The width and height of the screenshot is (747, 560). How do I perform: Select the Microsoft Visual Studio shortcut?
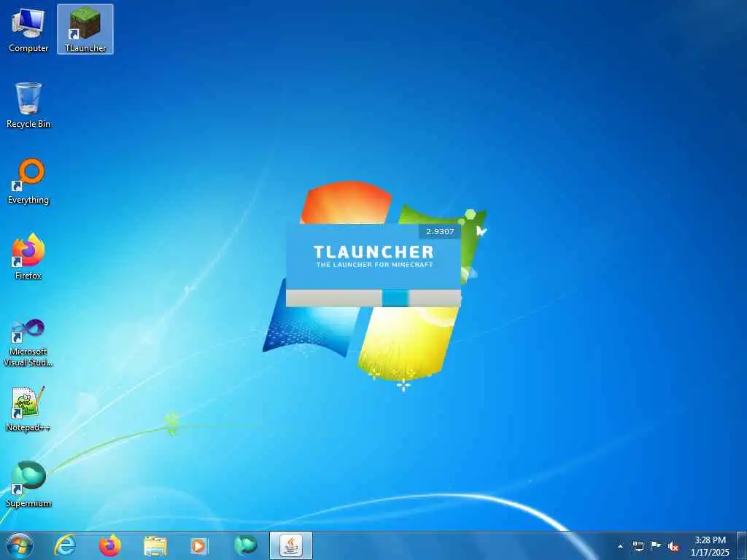coord(28,343)
